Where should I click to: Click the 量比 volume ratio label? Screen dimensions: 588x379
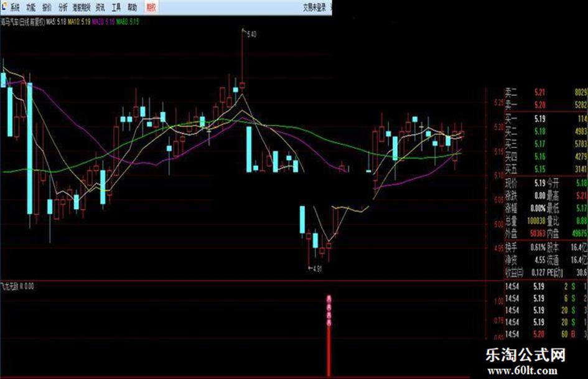[x=553, y=221]
